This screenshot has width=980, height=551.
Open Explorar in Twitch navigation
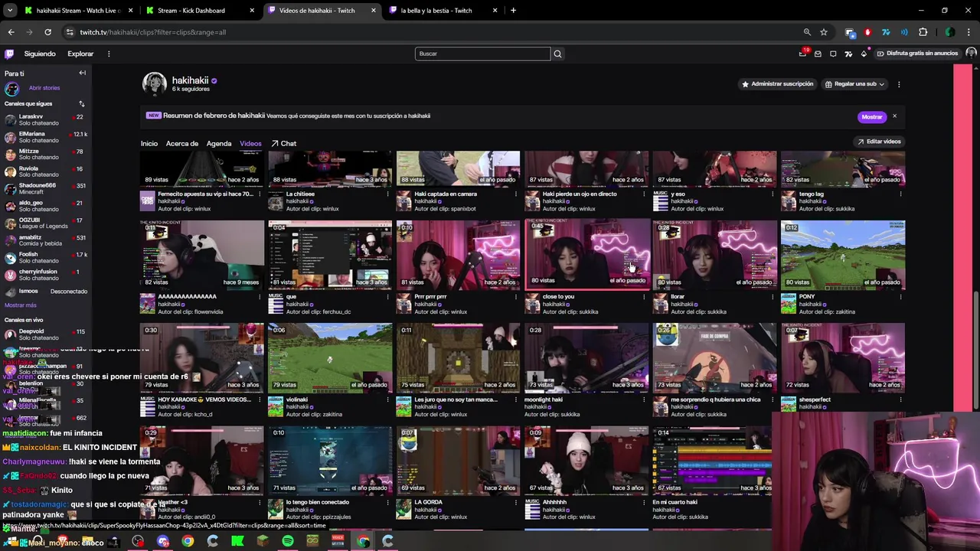point(80,54)
